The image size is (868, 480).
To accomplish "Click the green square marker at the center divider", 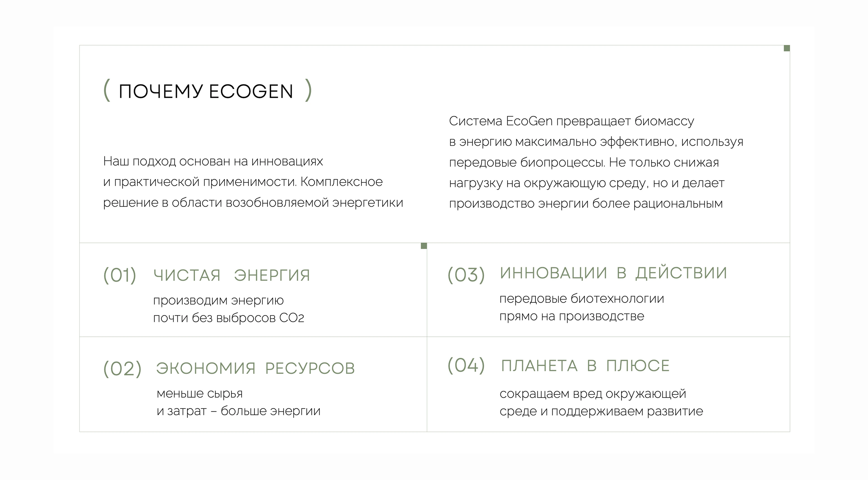I will click(424, 246).
